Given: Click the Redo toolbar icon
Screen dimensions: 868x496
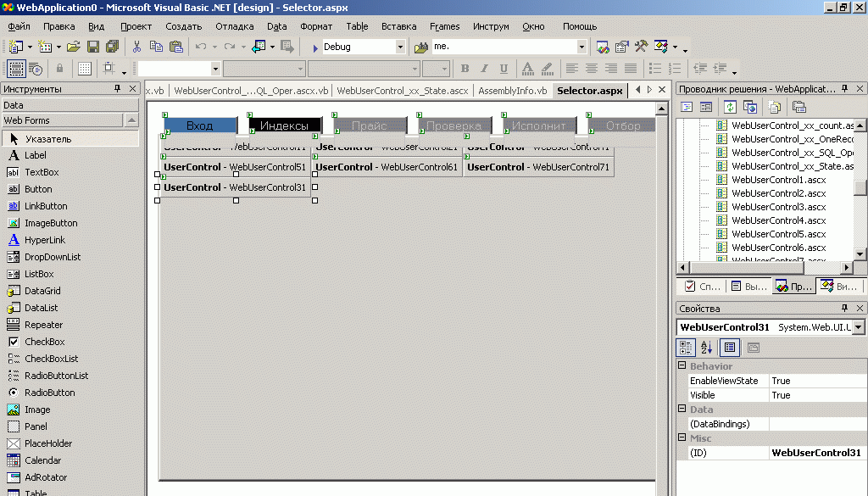Looking at the screenshot, I should [229, 47].
